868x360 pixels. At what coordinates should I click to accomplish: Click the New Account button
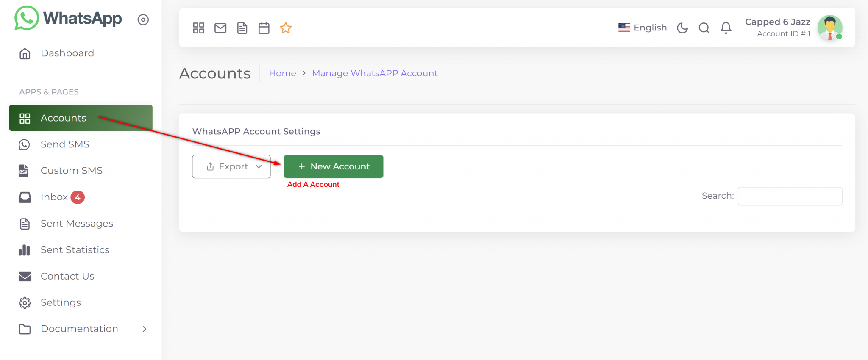(x=334, y=166)
